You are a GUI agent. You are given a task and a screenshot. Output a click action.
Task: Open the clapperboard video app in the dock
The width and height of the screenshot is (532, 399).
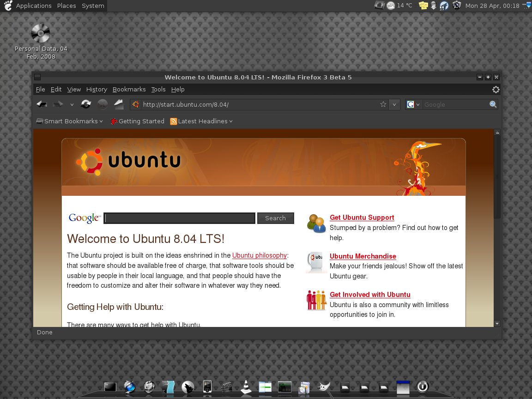coord(227,387)
